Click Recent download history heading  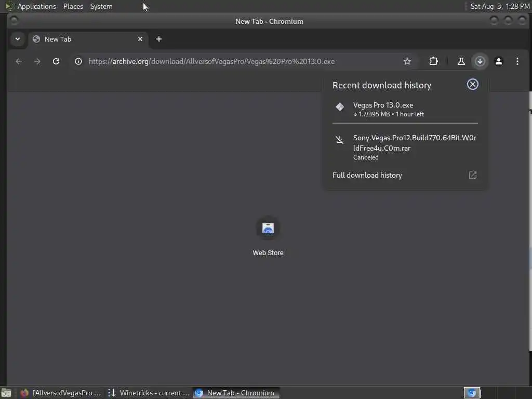point(382,85)
